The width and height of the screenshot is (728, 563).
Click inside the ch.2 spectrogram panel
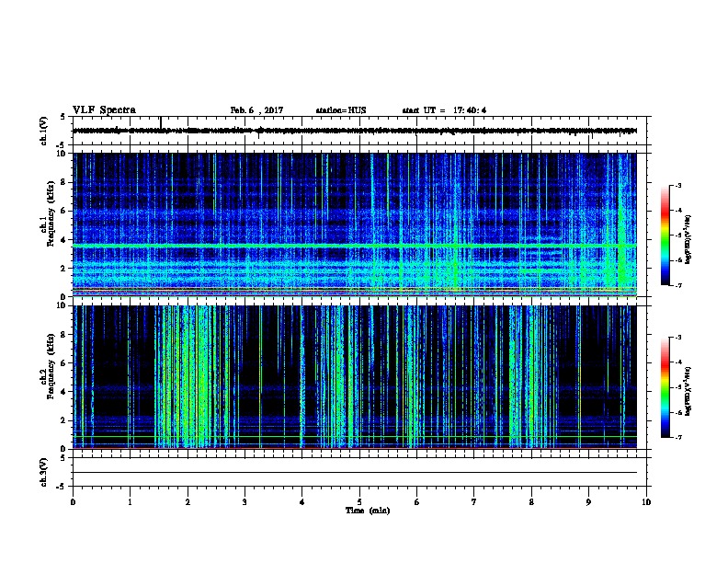click(x=354, y=377)
